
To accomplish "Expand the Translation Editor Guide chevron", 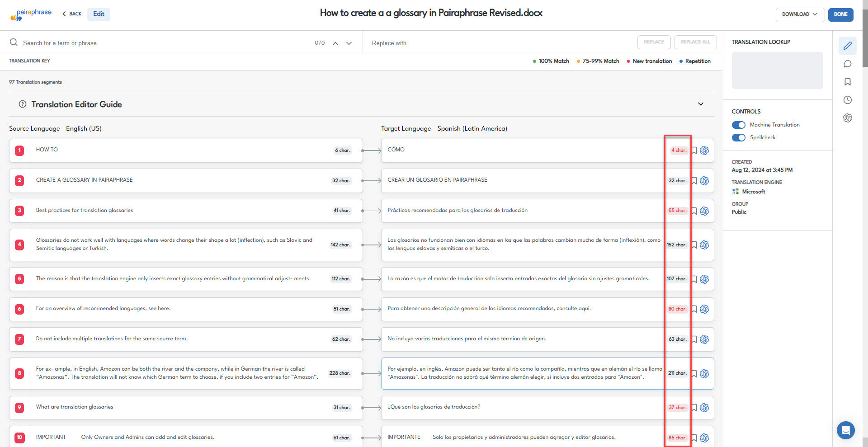I will tap(701, 104).
